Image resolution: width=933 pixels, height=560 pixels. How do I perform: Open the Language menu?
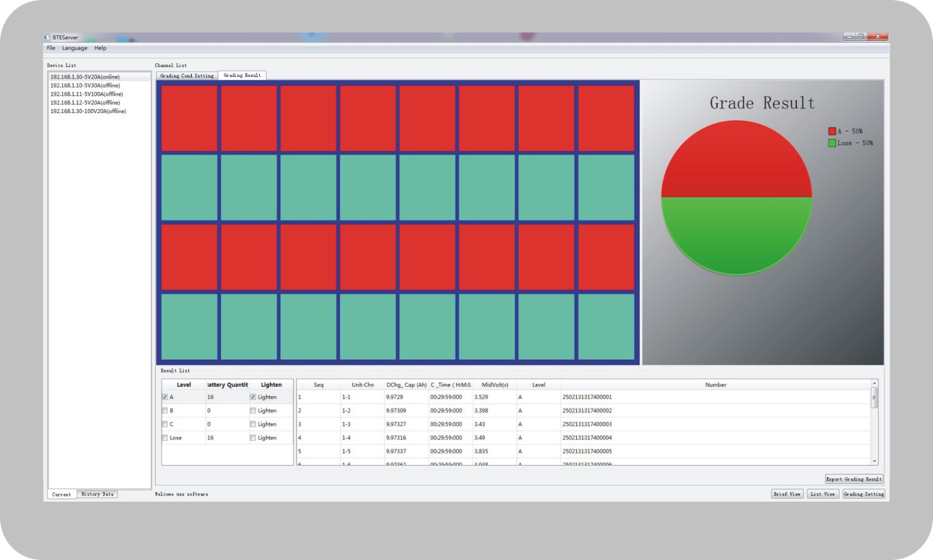click(75, 48)
